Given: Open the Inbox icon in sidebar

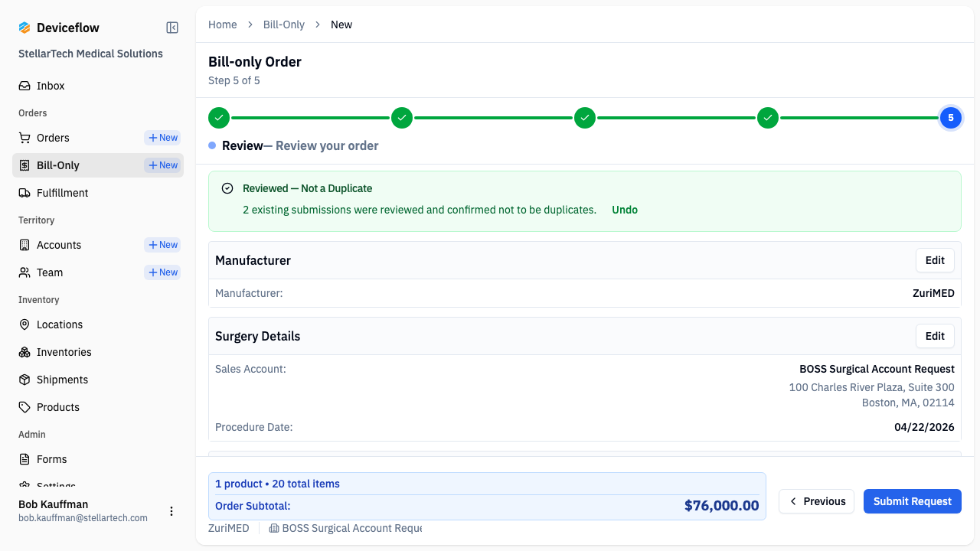Looking at the screenshot, I should pyautogui.click(x=24, y=86).
